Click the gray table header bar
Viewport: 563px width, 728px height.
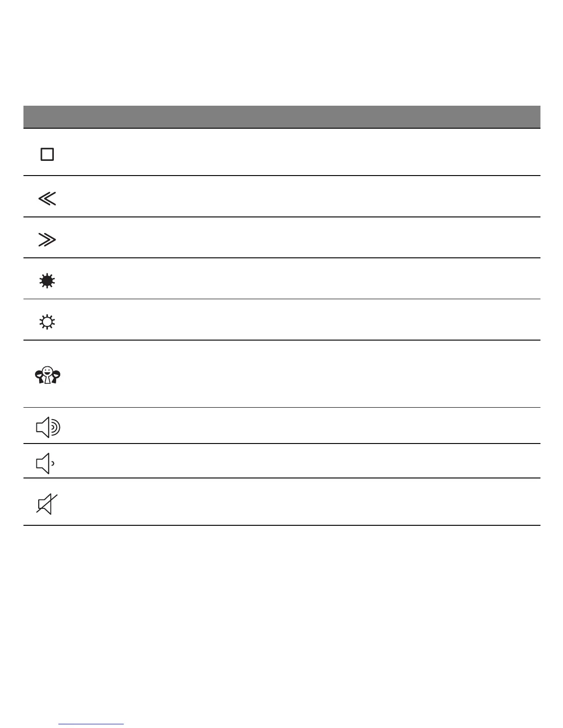tap(282, 117)
